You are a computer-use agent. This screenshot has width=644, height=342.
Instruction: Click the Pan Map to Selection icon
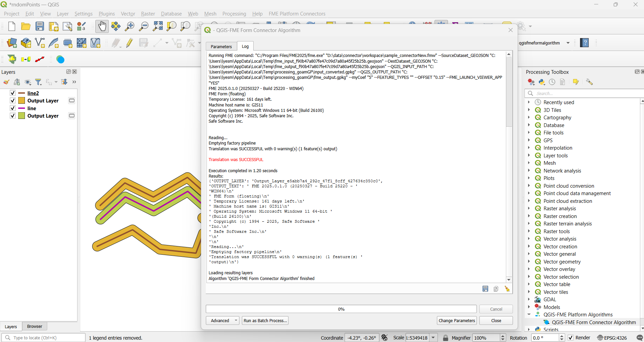pyautogui.click(x=116, y=26)
